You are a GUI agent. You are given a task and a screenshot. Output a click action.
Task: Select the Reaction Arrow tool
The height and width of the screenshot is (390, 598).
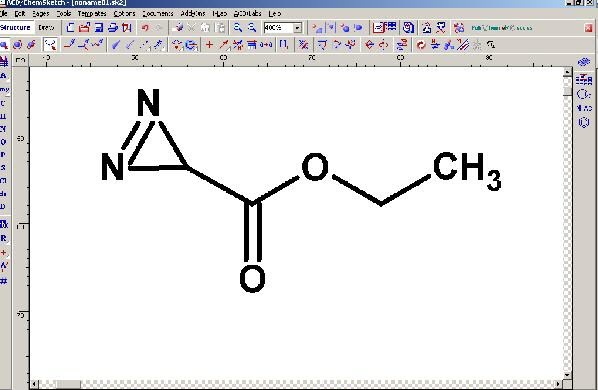pos(224,45)
